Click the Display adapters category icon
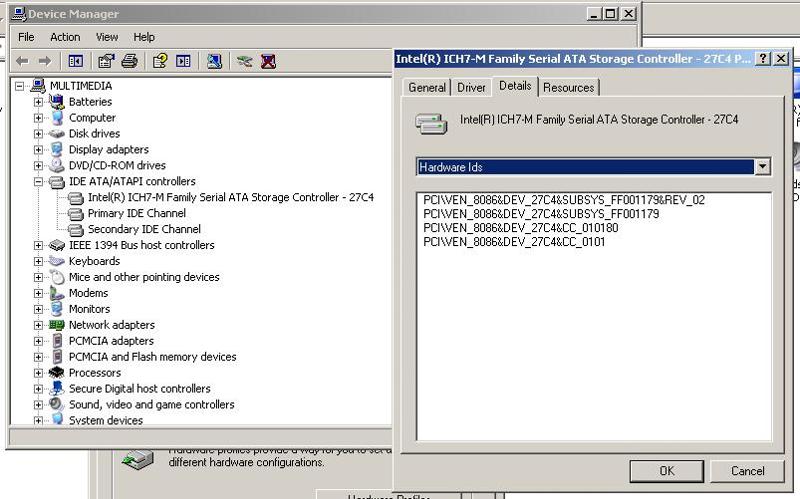Image resolution: width=800 pixels, height=499 pixels. (57, 149)
